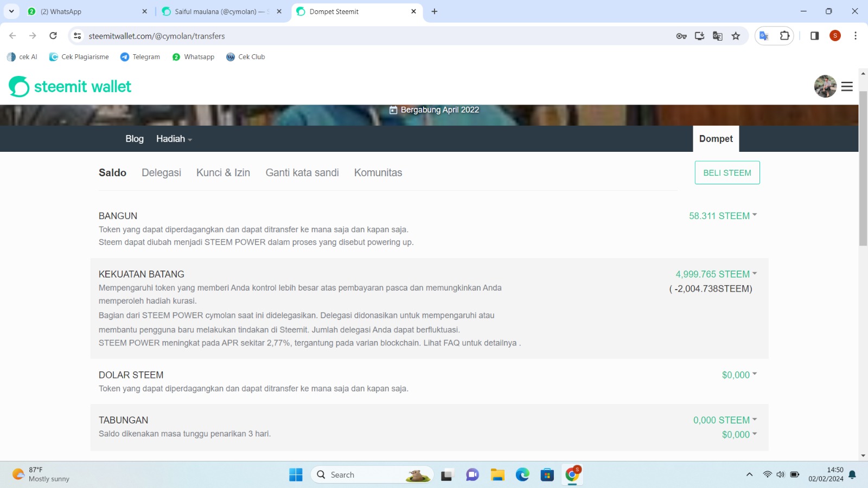Viewport: 868px width, 488px height.
Task: Open the cek AI bookmark
Action: [22, 57]
